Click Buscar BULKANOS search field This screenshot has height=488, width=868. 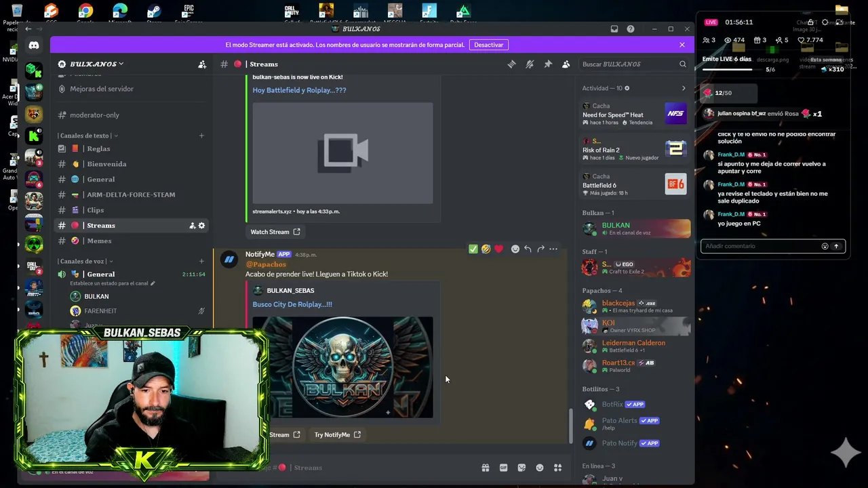tap(633, 64)
